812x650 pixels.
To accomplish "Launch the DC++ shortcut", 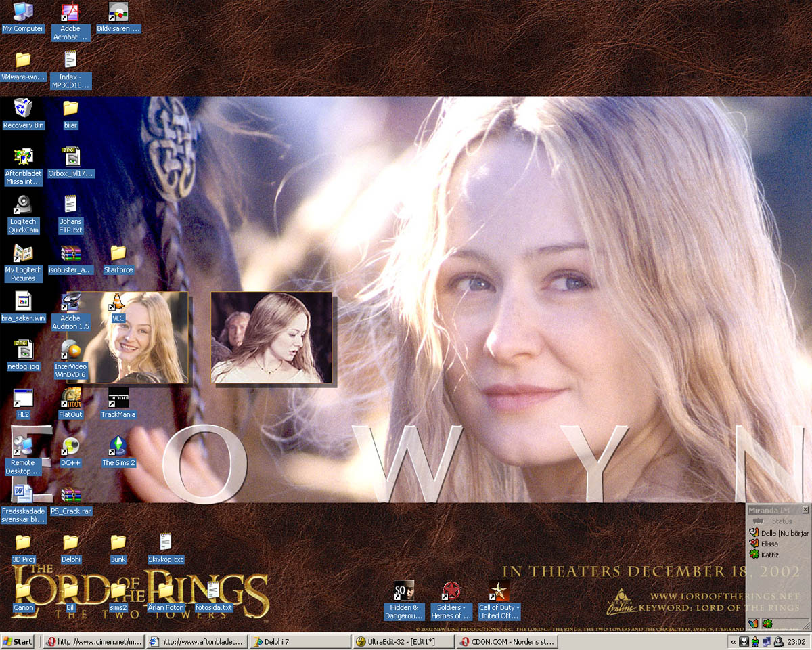I will [x=70, y=452].
